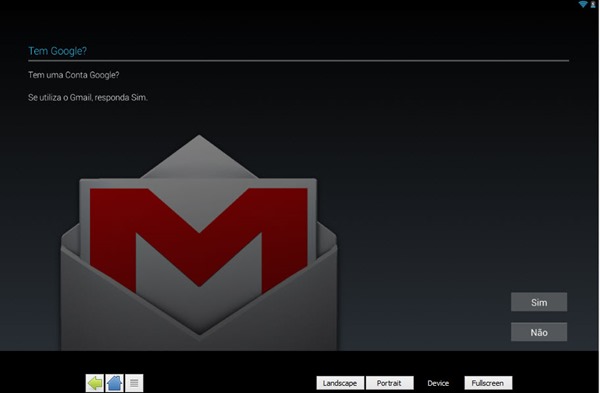Switch emulator to Portrait orientation
600x393 pixels.
(389, 383)
